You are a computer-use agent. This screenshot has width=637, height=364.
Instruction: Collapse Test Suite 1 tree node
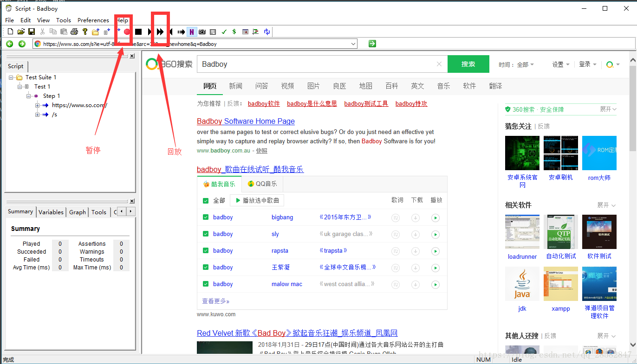pos(11,77)
